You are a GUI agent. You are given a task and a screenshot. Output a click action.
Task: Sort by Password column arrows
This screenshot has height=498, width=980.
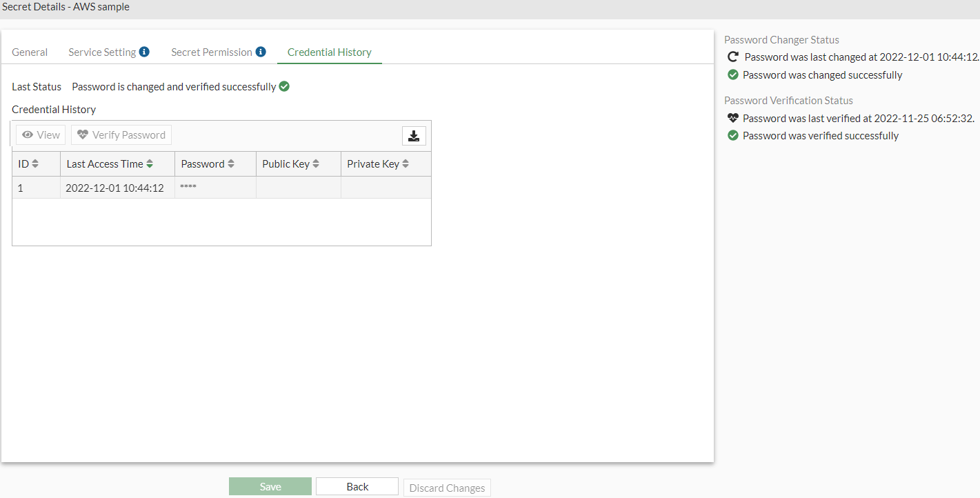tap(231, 164)
